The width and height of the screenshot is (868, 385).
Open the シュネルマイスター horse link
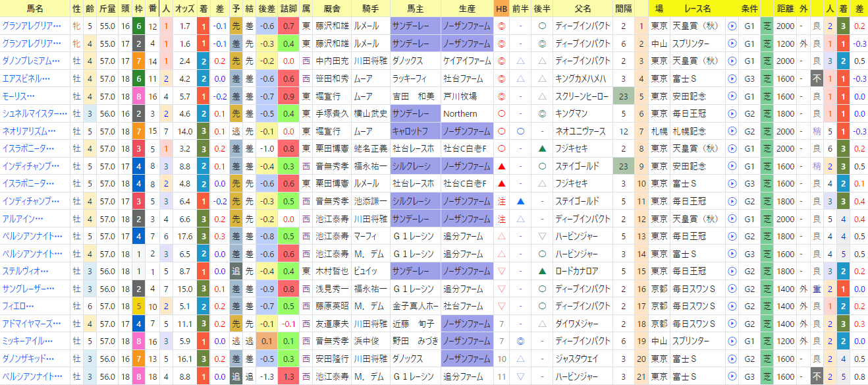click(34, 113)
